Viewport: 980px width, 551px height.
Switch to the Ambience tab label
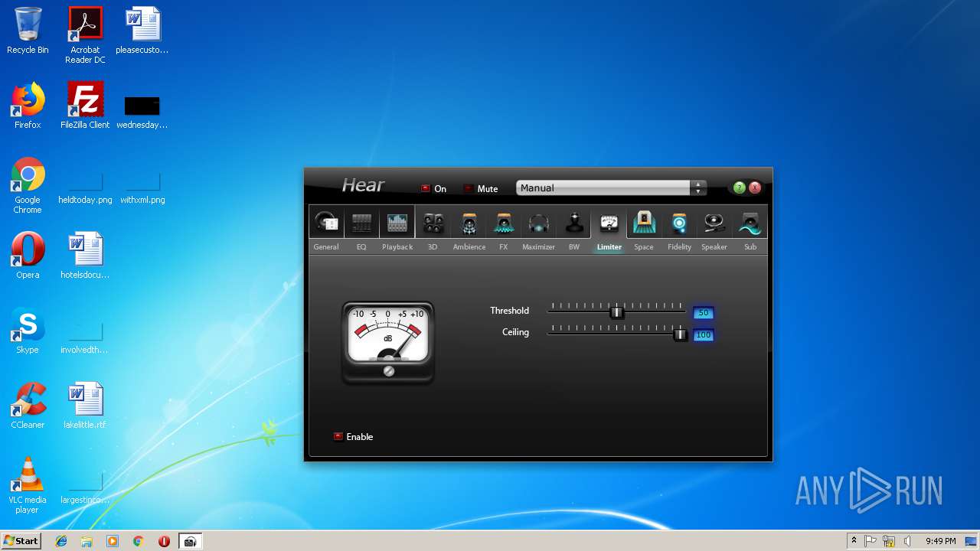click(469, 247)
